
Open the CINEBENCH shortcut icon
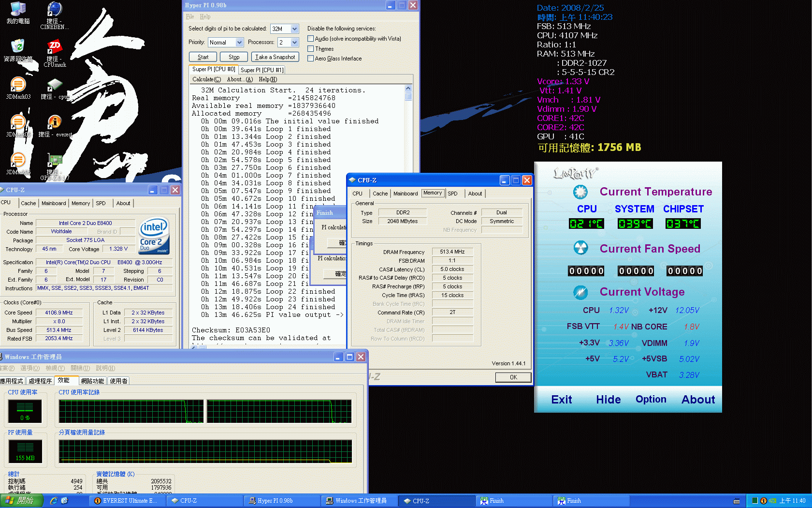pos(55,15)
